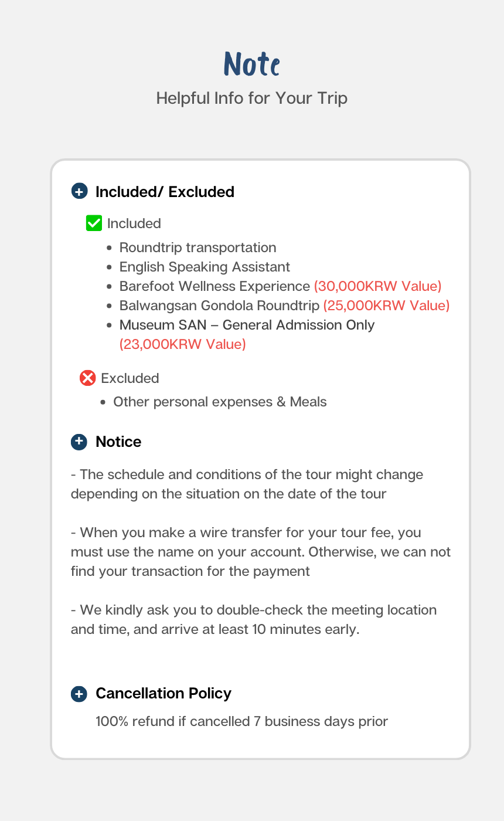Screen dimensions: 504x821
Task: Click Balwangsan Gondola Roundtrip item
Action: pyautogui.click(x=220, y=306)
